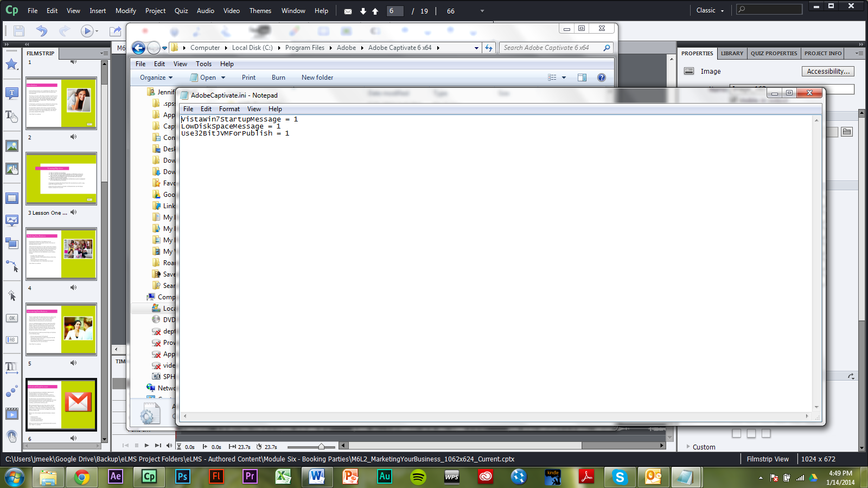
Task: Click the mail envelope icon in Captivate top bar
Action: point(348,11)
